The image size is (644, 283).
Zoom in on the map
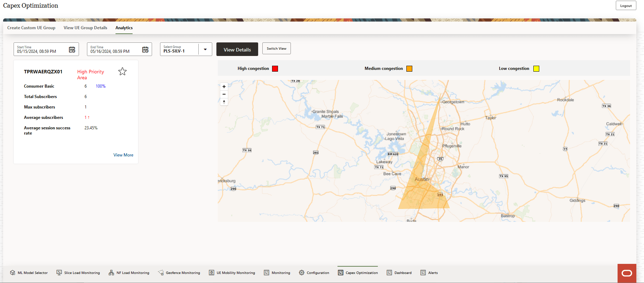(x=224, y=87)
